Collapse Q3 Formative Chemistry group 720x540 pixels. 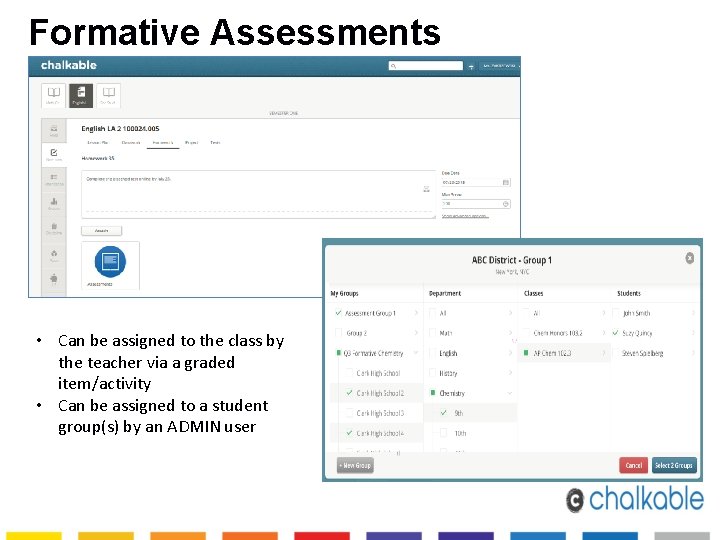coord(416,353)
